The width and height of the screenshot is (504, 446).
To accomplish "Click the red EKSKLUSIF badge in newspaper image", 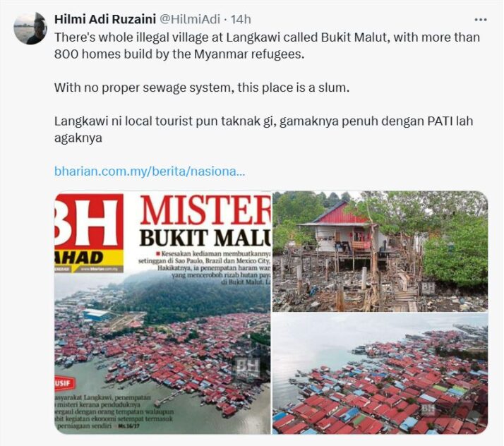I will pyautogui.click(x=64, y=383).
